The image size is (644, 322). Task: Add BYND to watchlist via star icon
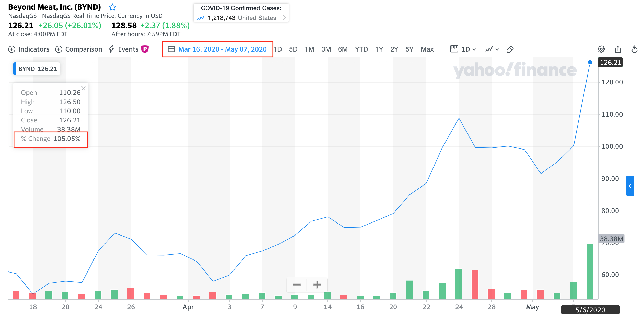coord(112,7)
